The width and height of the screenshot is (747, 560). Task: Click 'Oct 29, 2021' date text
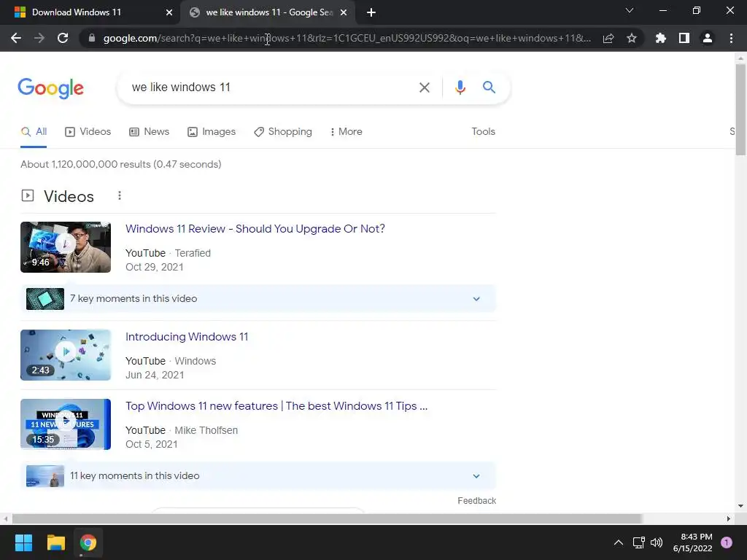point(155,267)
